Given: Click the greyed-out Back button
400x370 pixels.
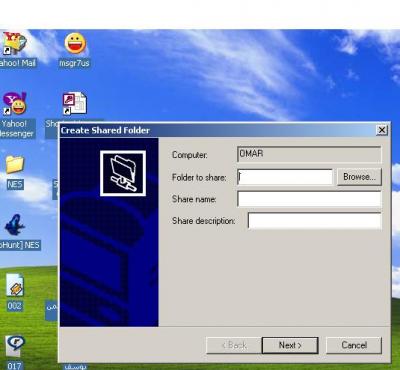Looking at the screenshot, I should click(x=234, y=345).
